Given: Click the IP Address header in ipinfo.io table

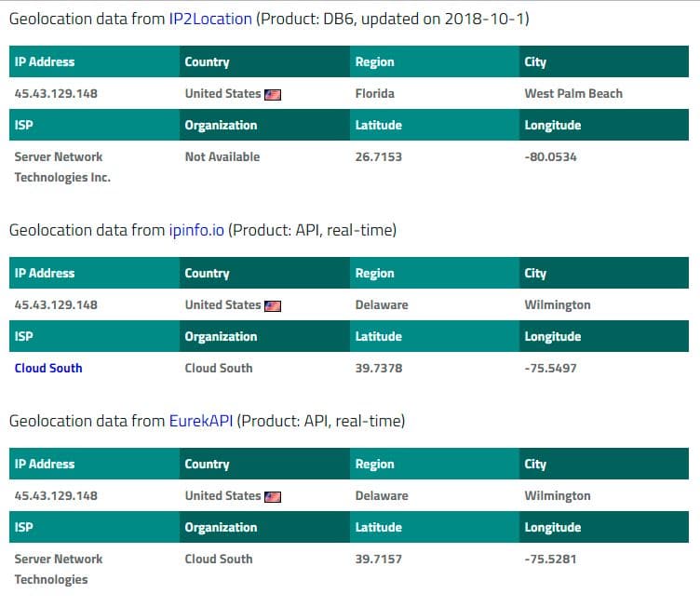Looking at the screenshot, I should (x=44, y=273).
